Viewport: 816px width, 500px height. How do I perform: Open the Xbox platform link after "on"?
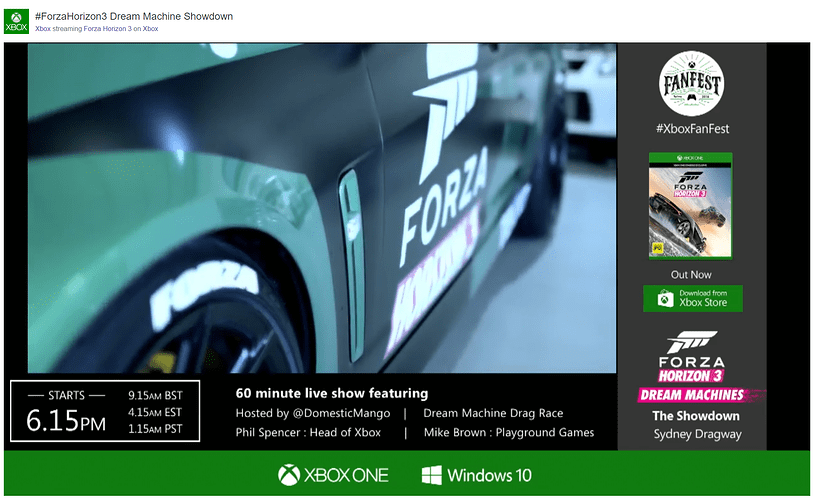[x=150, y=29]
